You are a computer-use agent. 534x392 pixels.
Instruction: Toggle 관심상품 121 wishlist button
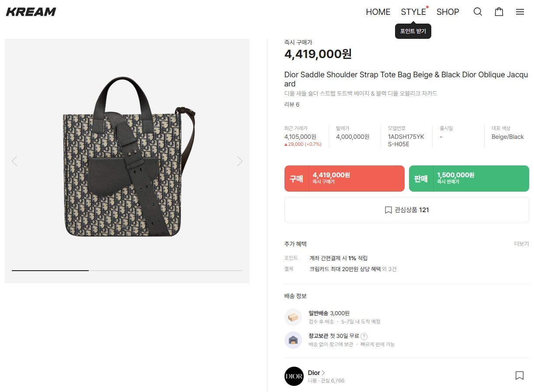[406, 210]
